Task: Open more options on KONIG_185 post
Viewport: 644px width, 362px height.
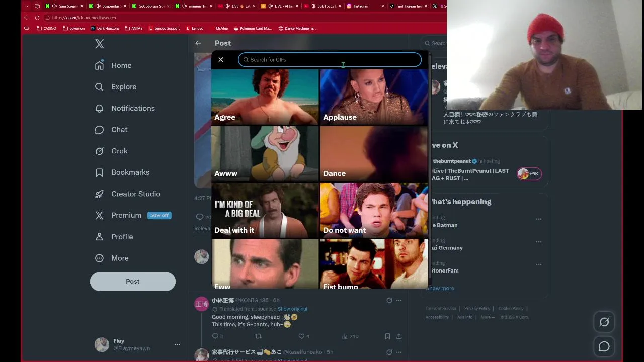Action: (x=399, y=300)
